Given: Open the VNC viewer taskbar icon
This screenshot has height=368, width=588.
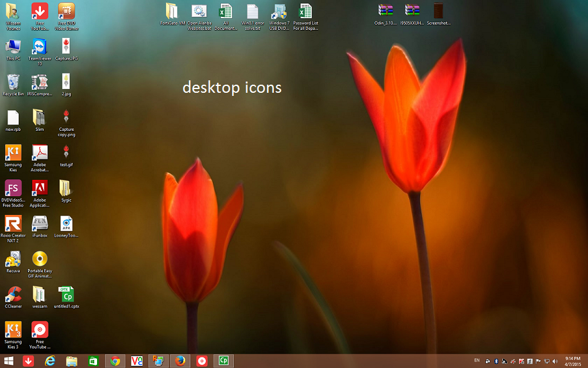Looking at the screenshot, I should pyautogui.click(x=136, y=361).
